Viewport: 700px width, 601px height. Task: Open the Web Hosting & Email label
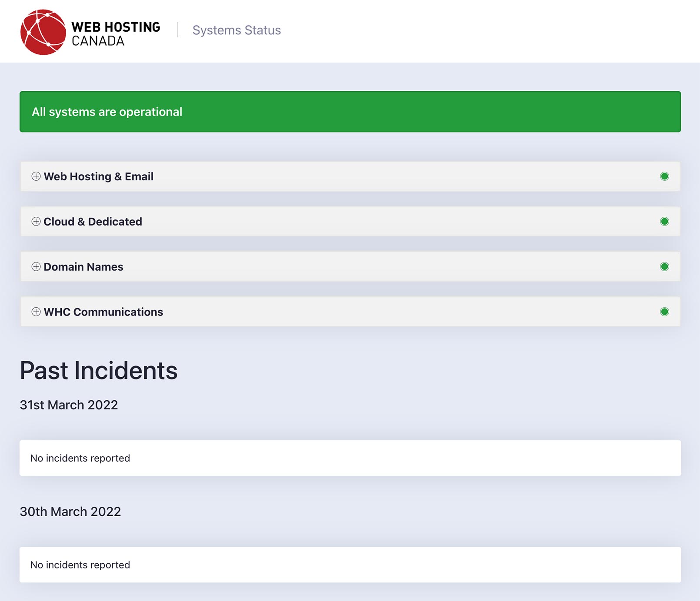[x=99, y=176]
